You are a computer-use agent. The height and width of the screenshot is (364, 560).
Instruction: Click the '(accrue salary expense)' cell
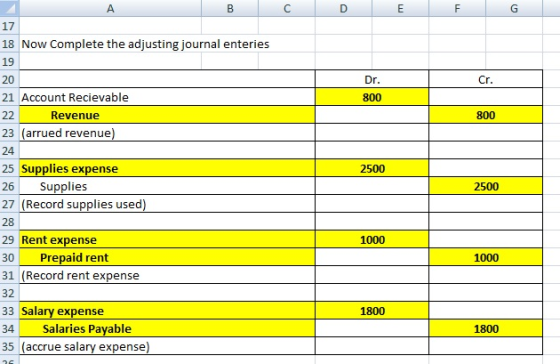coord(167,346)
